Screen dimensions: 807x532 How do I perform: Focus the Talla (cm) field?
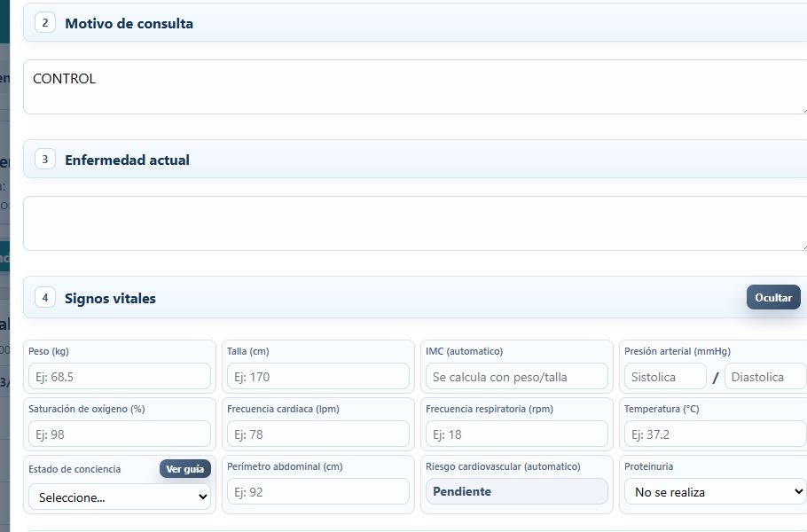(318, 377)
